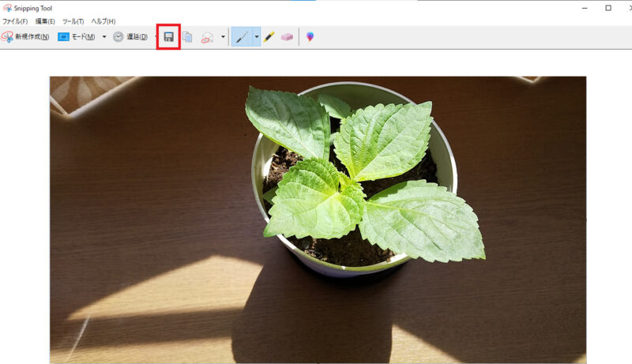Open the 編集(E) menu
Image resolution: width=632 pixels, height=364 pixels.
click(45, 21)
